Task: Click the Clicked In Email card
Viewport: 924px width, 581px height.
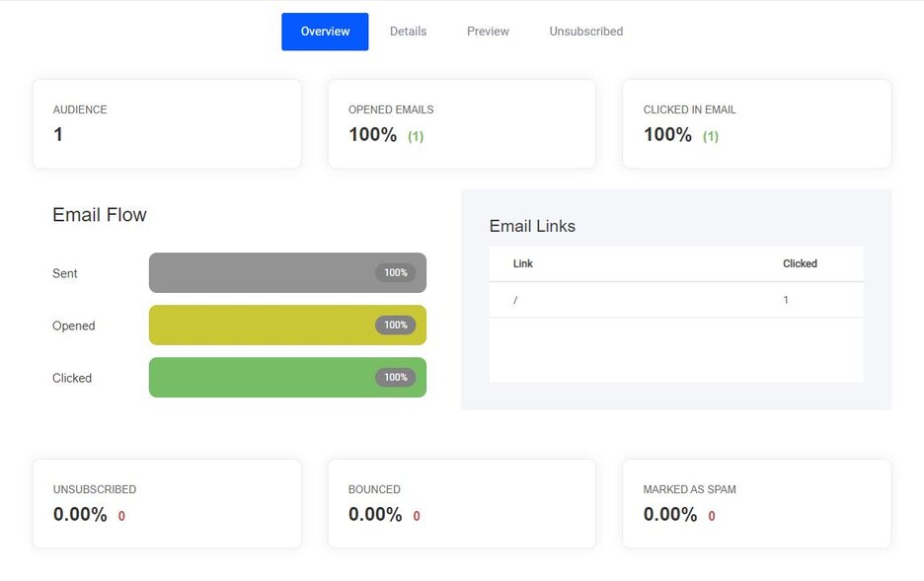Action: [x=756, y=124]
